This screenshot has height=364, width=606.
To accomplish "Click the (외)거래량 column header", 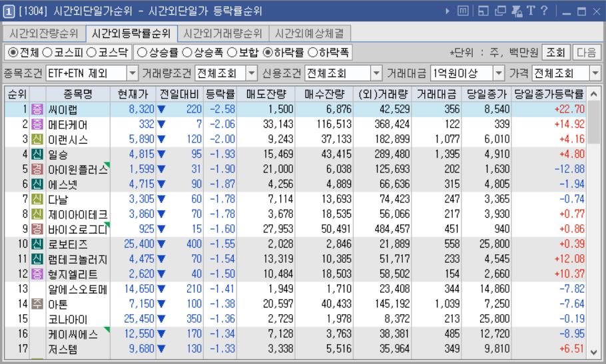I will point(382,94).
